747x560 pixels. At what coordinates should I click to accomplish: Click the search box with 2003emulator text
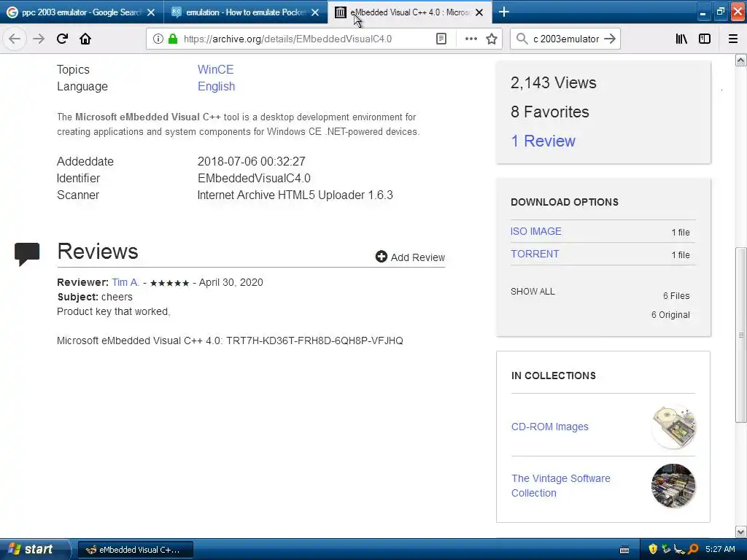pyautogui.click(x=565, y=39)
